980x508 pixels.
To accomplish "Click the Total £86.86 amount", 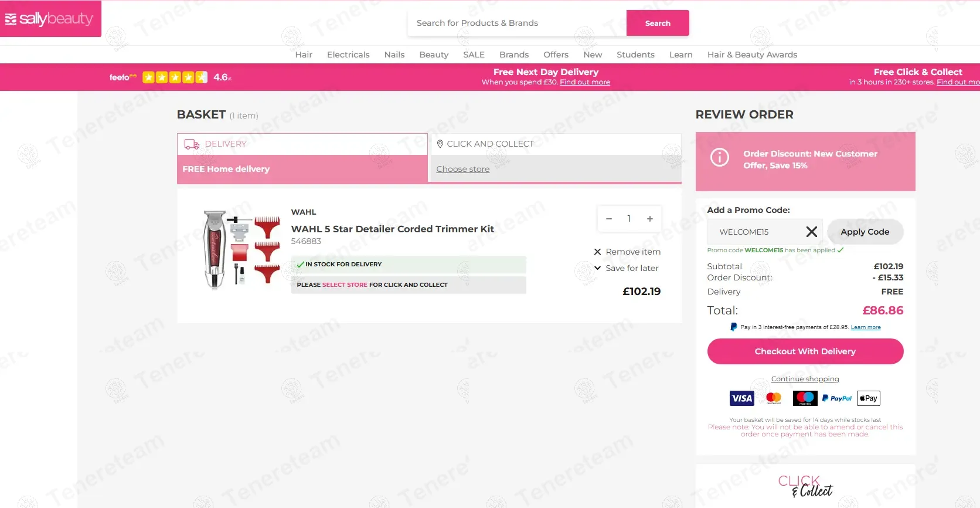I will (x=883, y=310).
